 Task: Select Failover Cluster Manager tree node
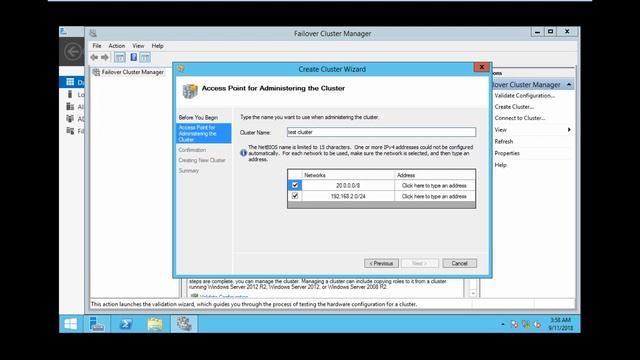133,72
